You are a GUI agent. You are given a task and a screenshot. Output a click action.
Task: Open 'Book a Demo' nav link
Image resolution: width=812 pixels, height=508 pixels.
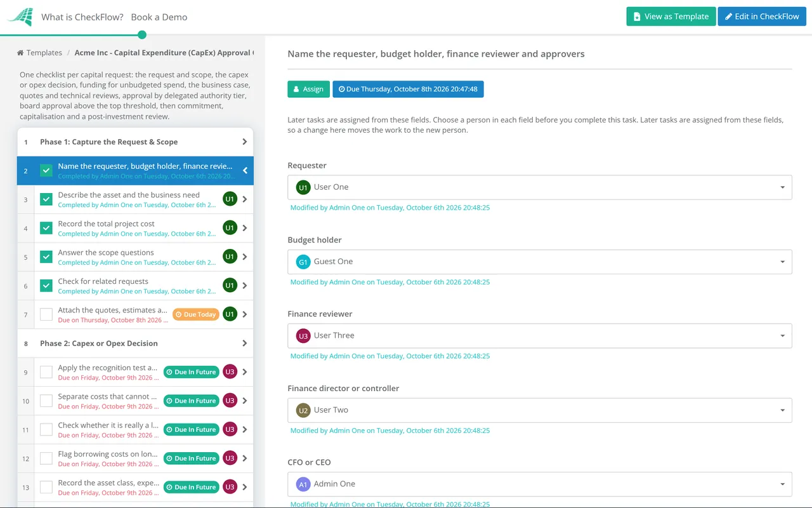tap(159, 17)
